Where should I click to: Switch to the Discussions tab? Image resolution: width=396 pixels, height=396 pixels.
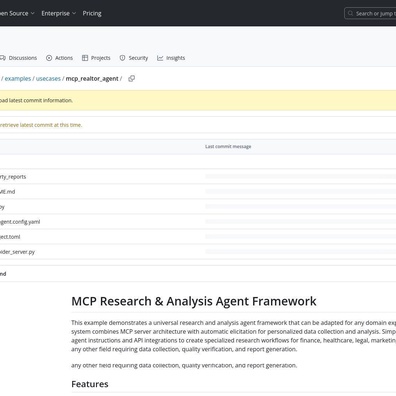[19, 58]
